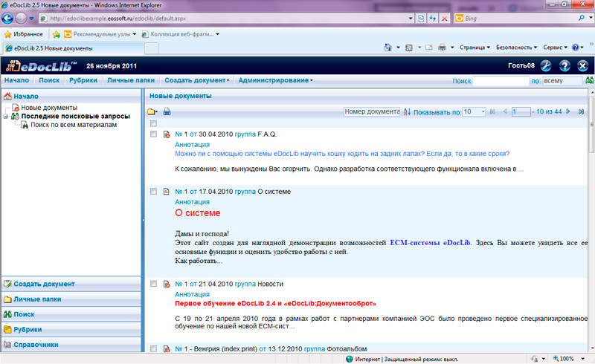Jump to last page of results

coord(581,111)
